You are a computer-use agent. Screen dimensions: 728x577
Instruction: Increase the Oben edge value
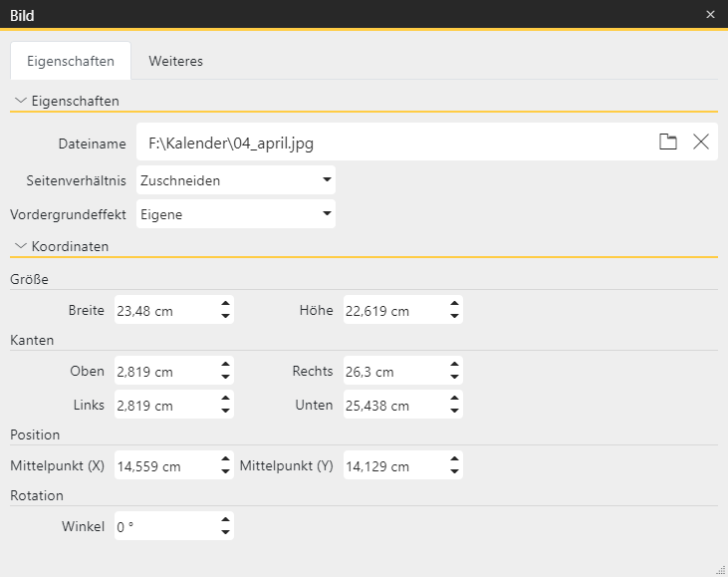click(x=226, y=366)
